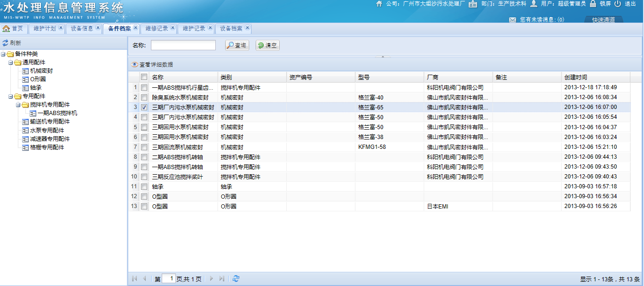Uncheck the row 3 checkbox
Screen dimensions: 644x286
144,108
